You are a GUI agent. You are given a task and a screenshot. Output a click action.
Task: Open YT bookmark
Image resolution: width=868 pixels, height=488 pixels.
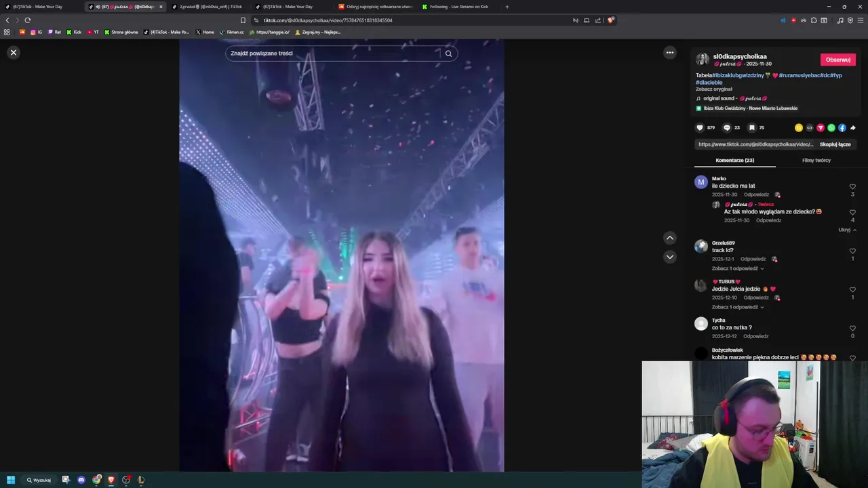[x=93, y=32]
